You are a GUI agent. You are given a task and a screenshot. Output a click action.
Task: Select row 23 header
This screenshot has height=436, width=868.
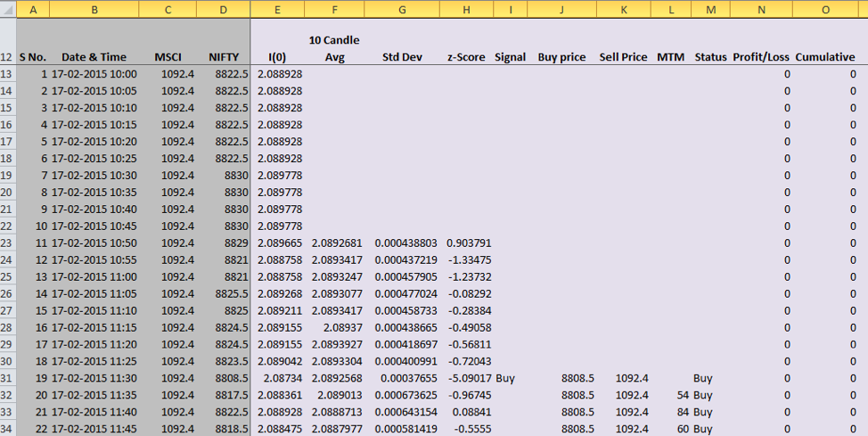(8, 243)
